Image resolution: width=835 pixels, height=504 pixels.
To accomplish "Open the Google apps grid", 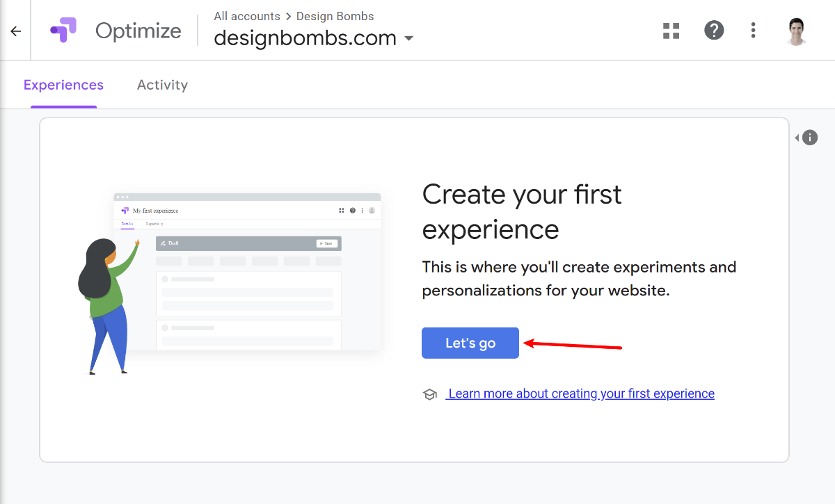I will click(x=671, y=30).
